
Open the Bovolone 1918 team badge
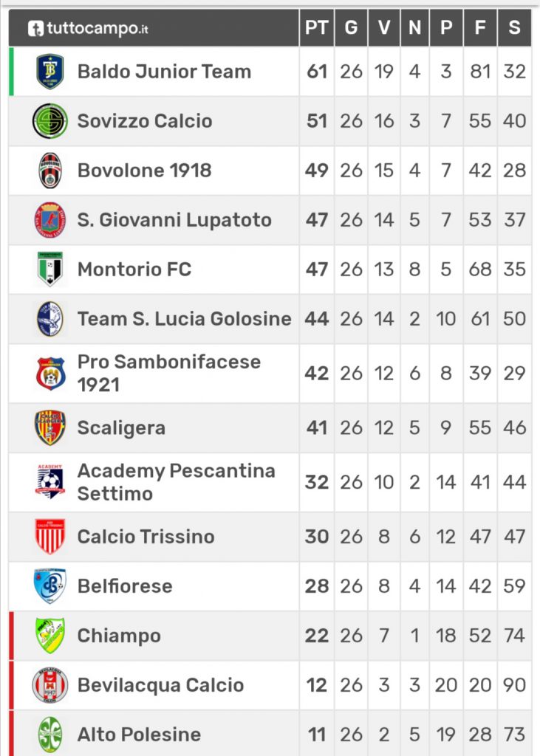point(50,171)
